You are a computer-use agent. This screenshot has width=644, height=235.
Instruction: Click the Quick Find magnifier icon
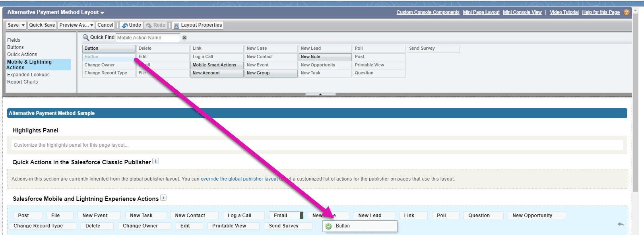pos(85,37)
